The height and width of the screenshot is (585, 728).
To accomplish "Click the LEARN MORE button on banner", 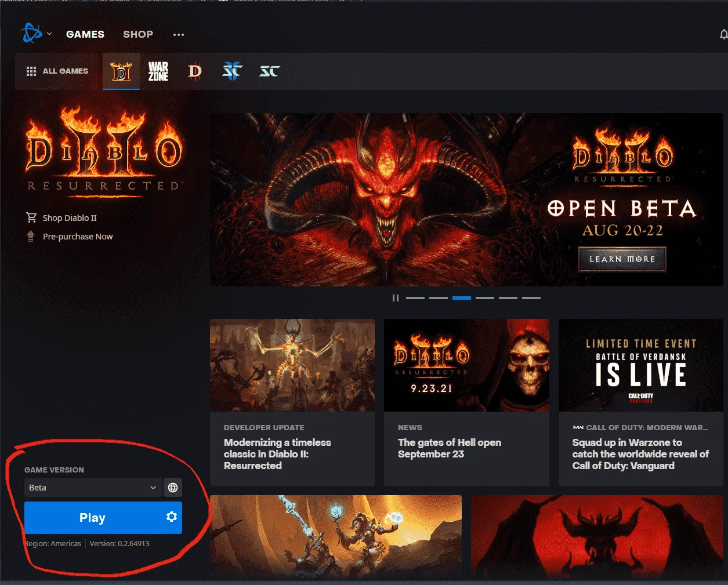I will [x=622, y=259].
